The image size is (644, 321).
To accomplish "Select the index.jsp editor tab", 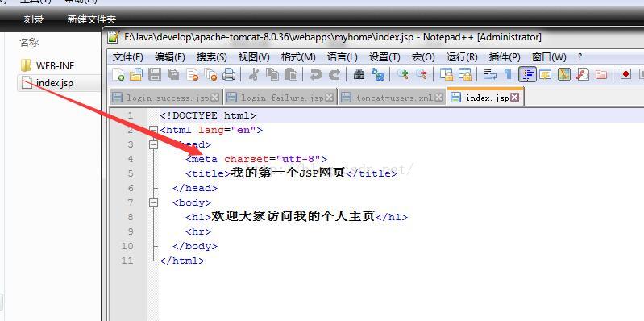I will coord(485,97).
